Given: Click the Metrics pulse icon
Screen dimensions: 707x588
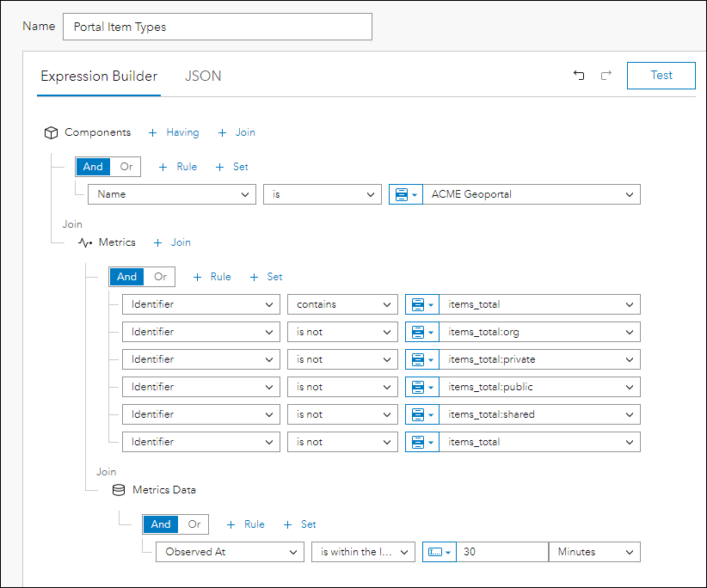Looking at the screenshot, I should pyautogui.click(x=85, y=242).
